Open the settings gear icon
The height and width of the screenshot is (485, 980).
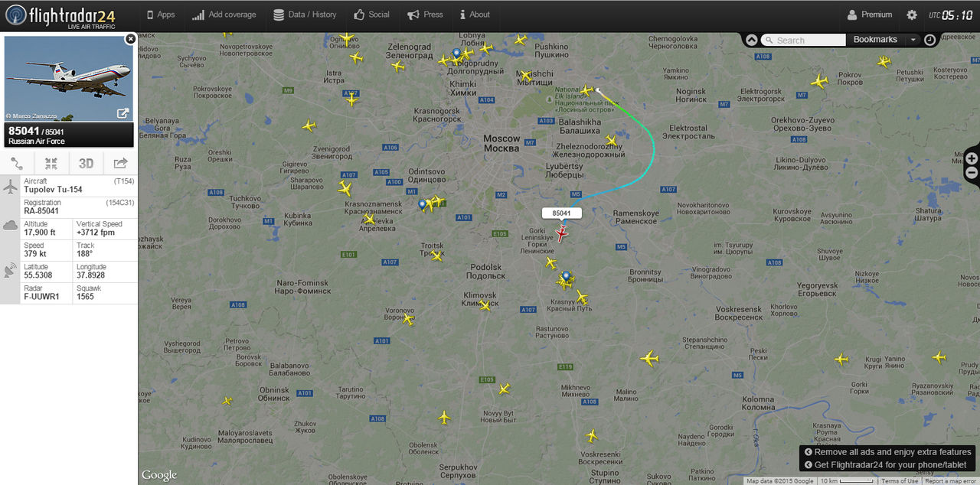[x=912, y=15]
